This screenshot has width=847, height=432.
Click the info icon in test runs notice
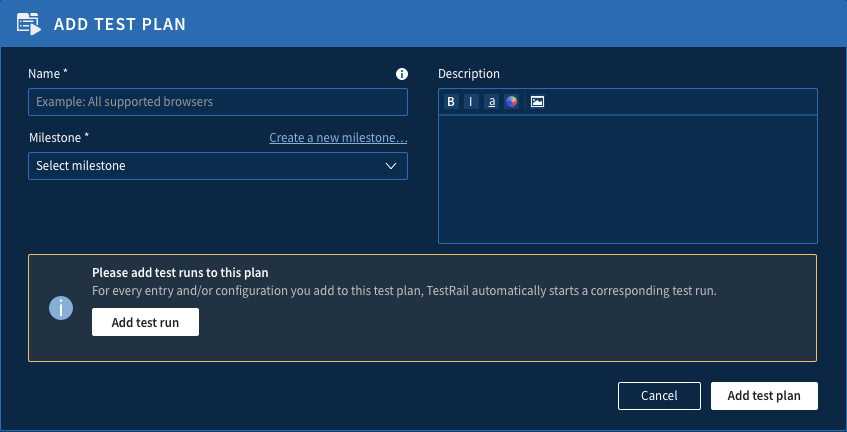coord(61,308)
